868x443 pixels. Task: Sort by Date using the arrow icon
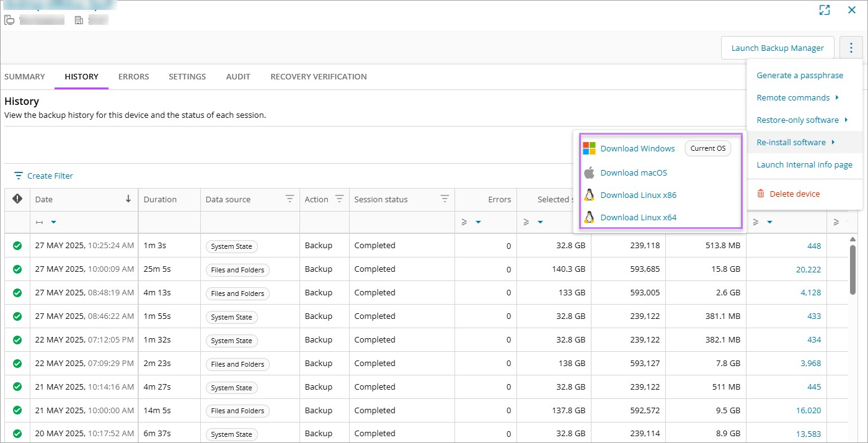coord(128,199)
